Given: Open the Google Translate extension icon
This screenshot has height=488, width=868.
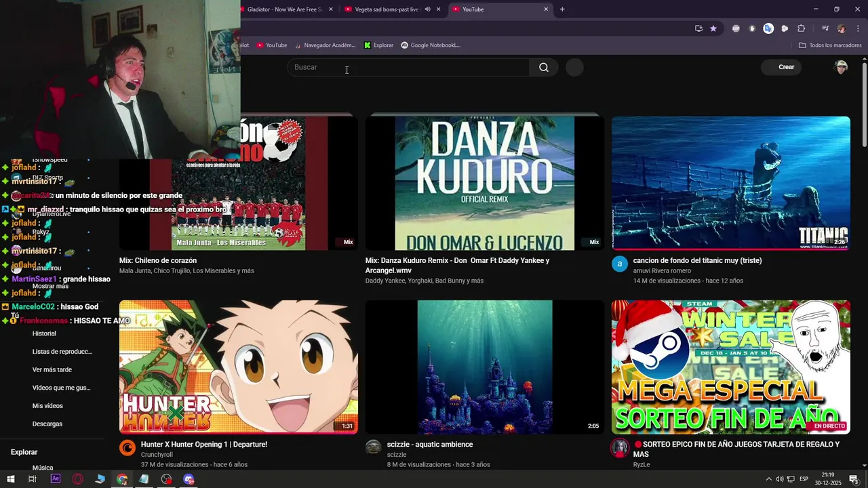Looking at the screenshot, I should point(768,28).
